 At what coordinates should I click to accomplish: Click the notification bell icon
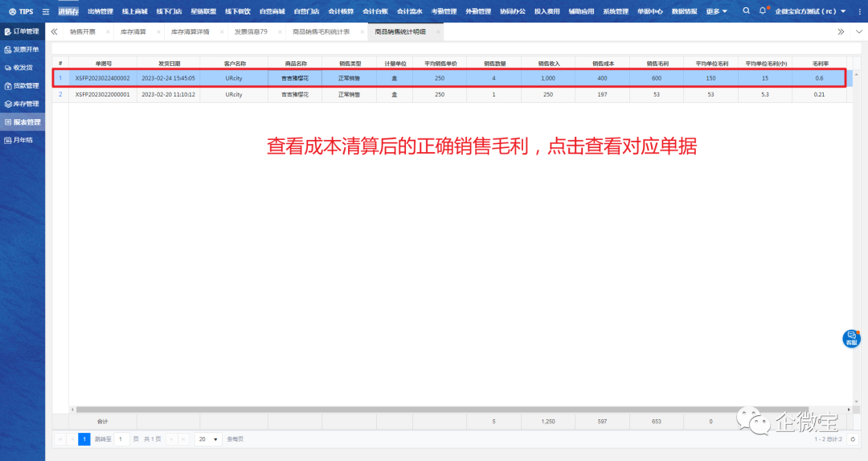(763, 11)
